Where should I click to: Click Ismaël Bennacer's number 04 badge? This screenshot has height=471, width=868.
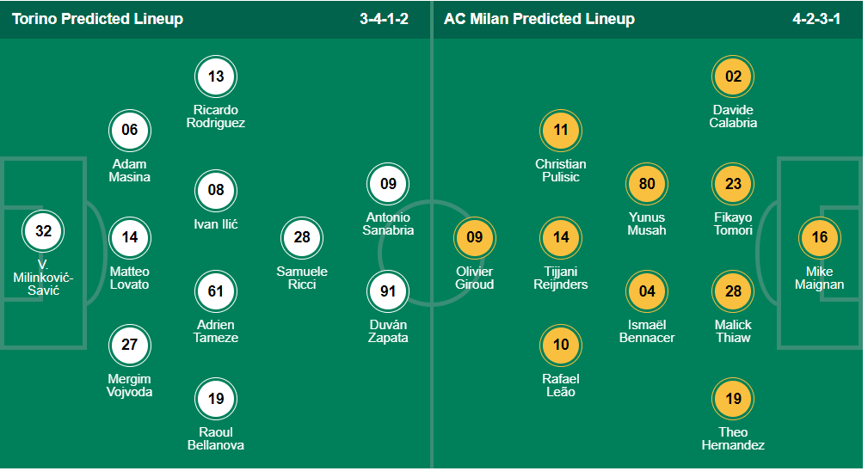click(x=647, y=291)
